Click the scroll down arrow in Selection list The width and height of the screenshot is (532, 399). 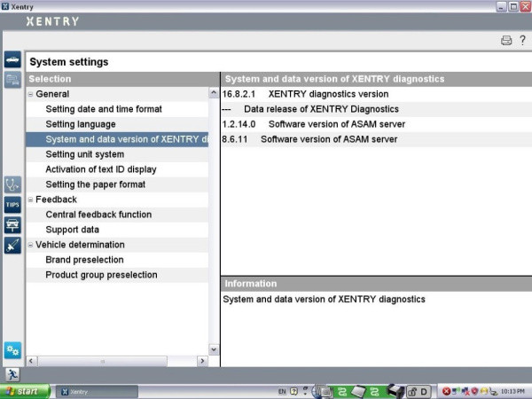click(x=214, y=349)
